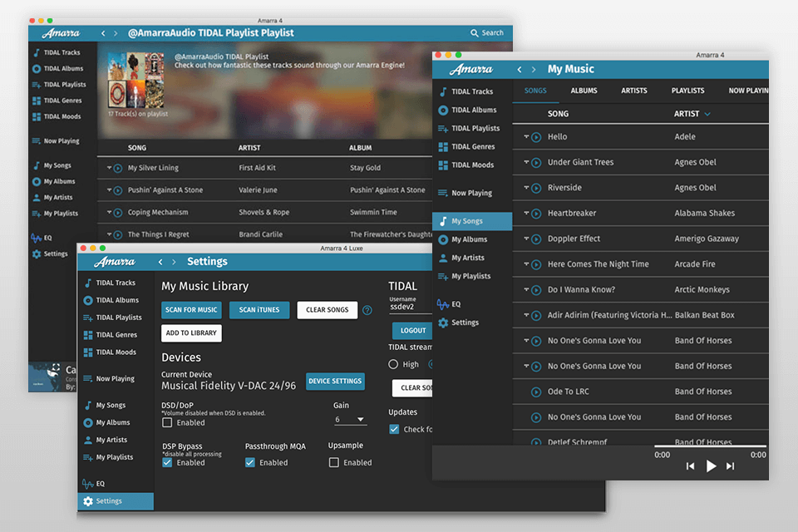Uncheck Passthrough MQA Enabled
The height and width of the screenshot is (532, 798).
[250, 462]
